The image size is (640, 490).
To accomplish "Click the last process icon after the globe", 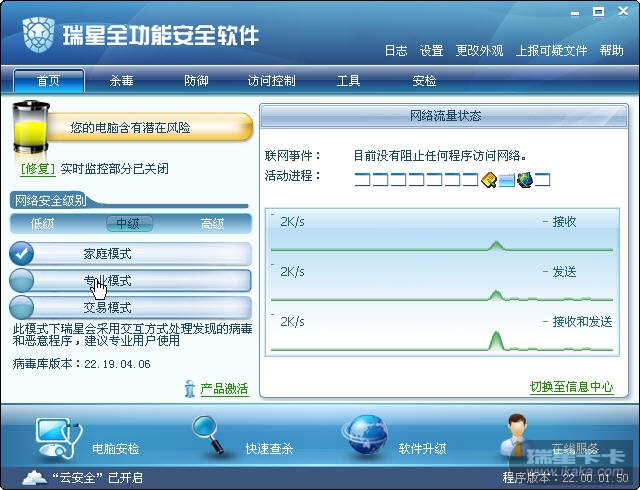I will tap(543, 180).
